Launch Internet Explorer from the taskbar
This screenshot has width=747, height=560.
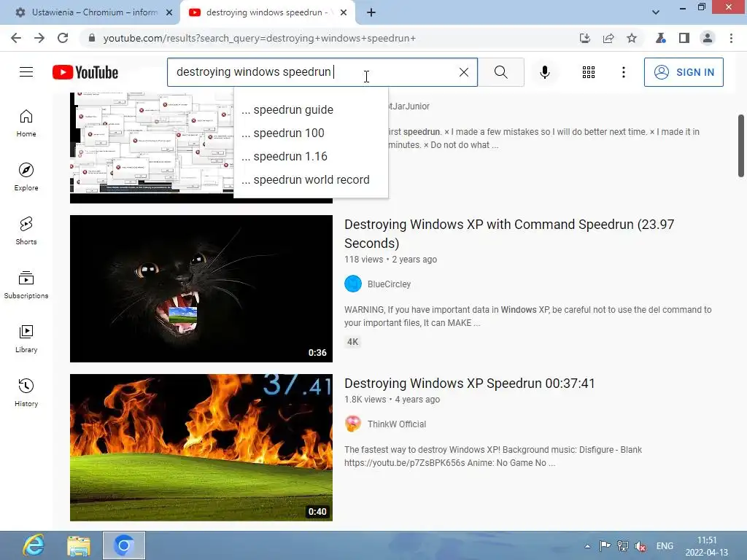(34, 545)
